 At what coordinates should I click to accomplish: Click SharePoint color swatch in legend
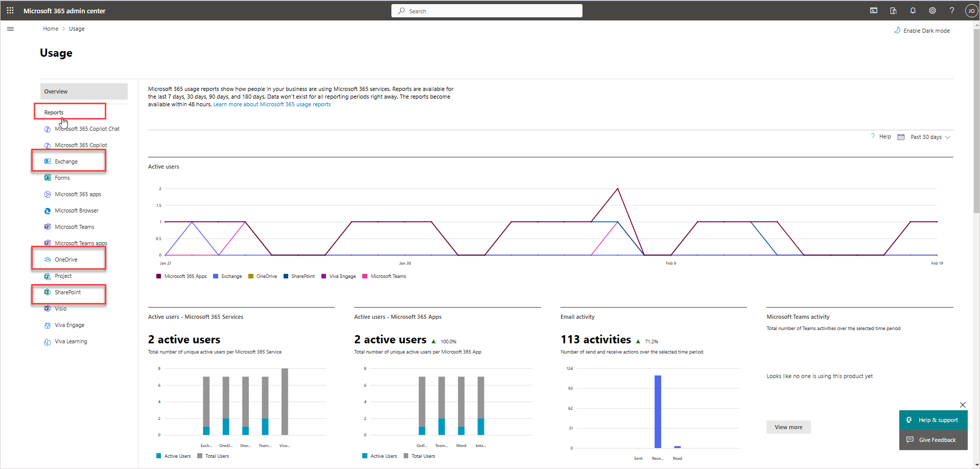click(286, 276)
